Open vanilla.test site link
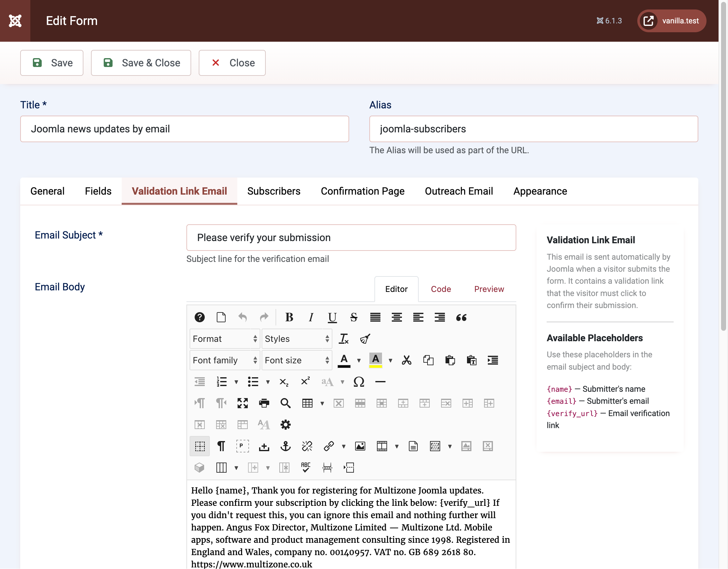 pyautogui.click(x=671, y=21)
